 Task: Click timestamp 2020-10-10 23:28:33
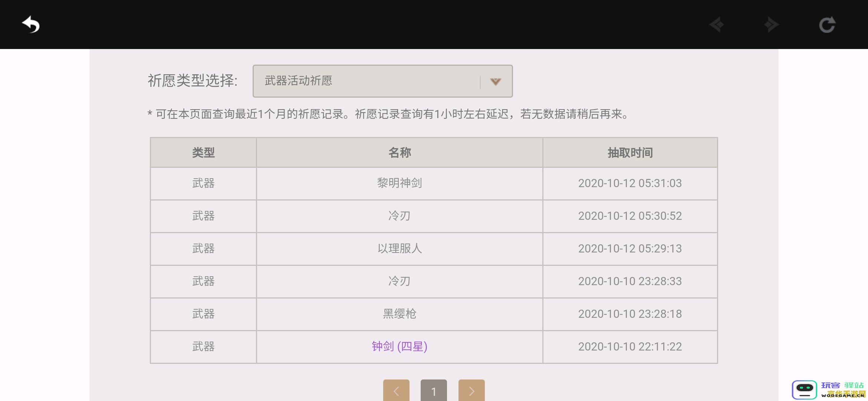click(630, 281)
